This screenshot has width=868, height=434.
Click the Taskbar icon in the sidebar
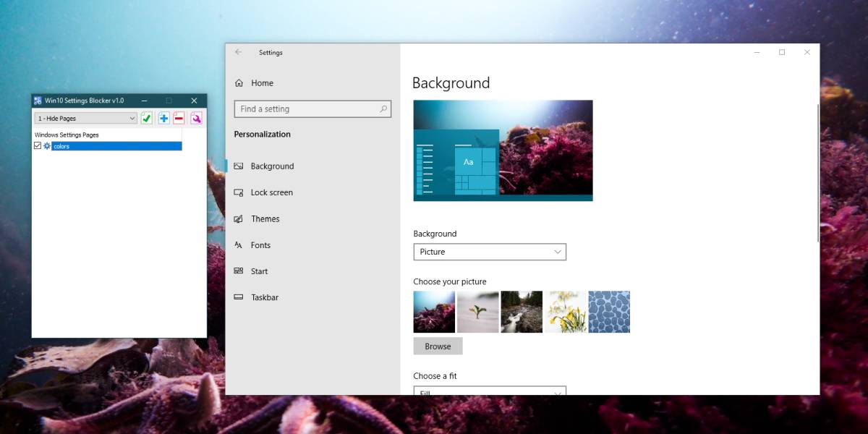tap(239, 297)
